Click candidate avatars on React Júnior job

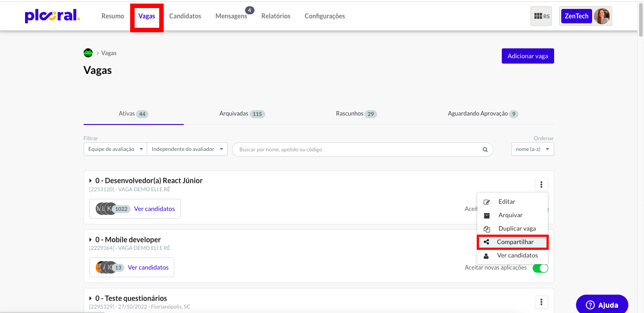point(106,209)
